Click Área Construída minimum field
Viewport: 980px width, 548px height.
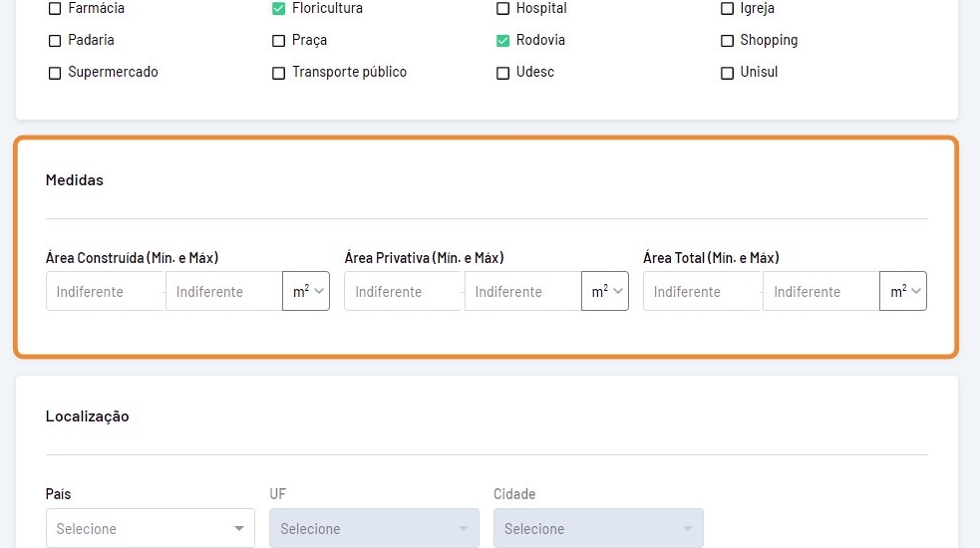coord(104,292)
